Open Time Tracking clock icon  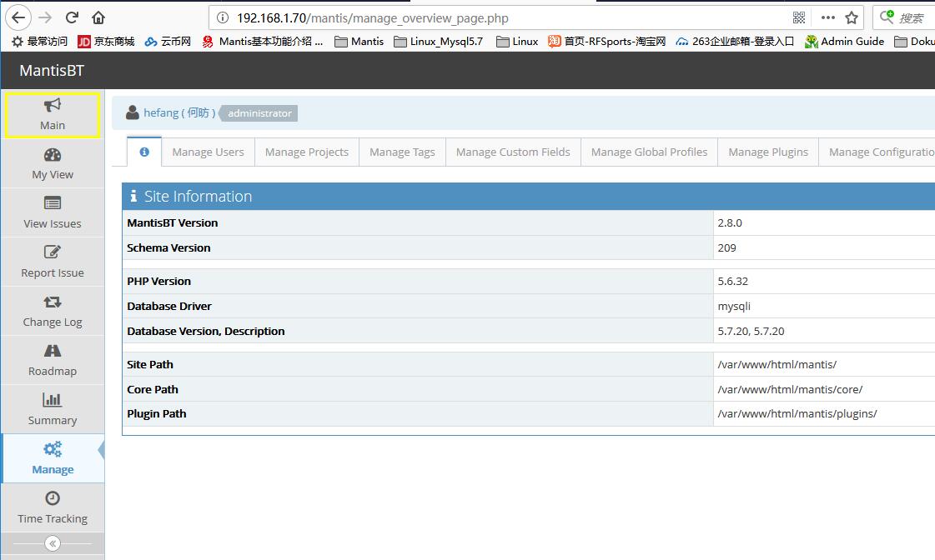click(53, 498)
